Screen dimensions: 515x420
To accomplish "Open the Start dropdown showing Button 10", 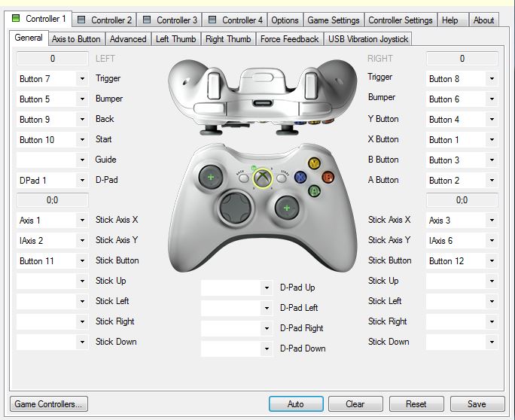I will (52, 140).
